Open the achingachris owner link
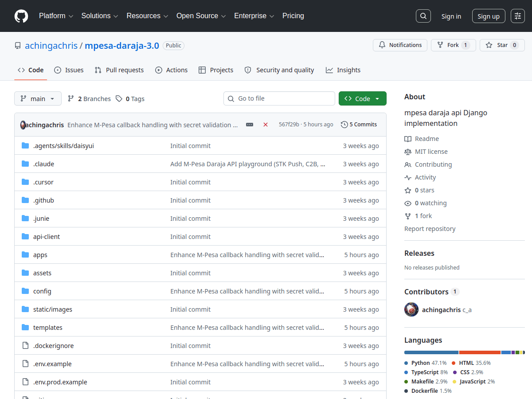Screen dimensions: 532x399 [51, 46]
